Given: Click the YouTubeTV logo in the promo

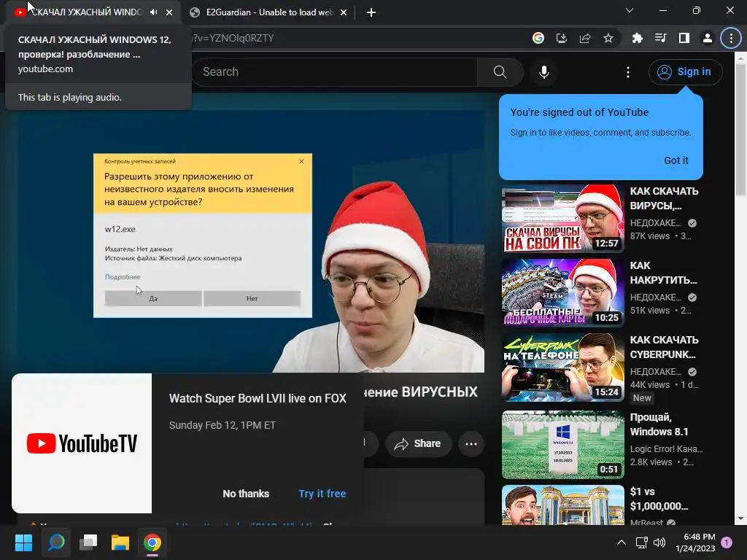Looking at the screenshot, I should click(x=82, y=443).
